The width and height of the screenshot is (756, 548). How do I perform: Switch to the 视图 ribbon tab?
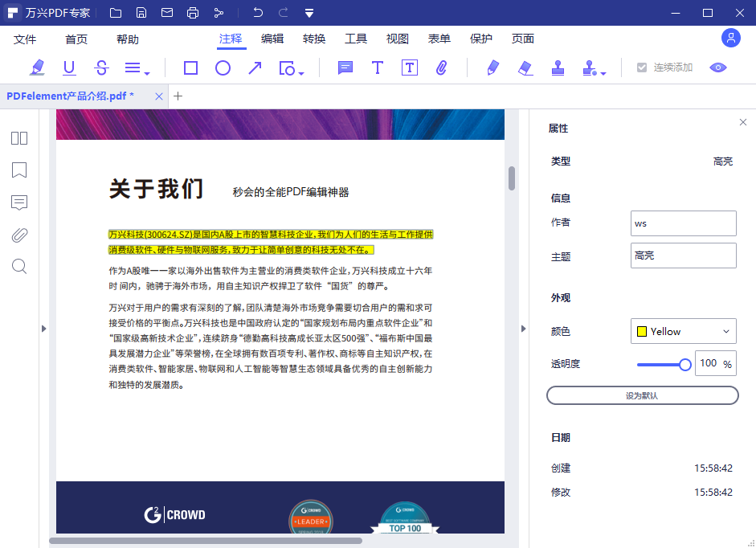pyautogui.click(x=398, y=39)
